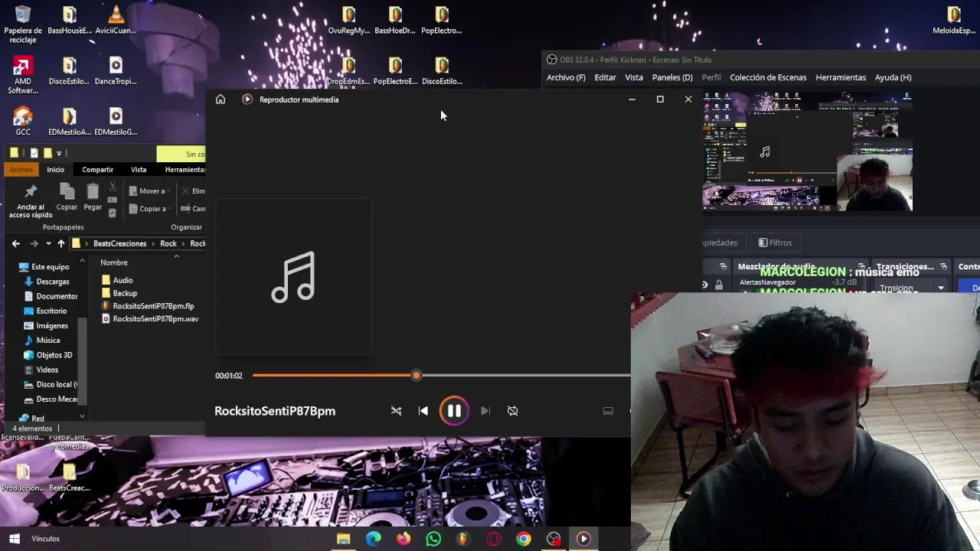
Task: Go up one folder level
Action: (x=61, y=243)
